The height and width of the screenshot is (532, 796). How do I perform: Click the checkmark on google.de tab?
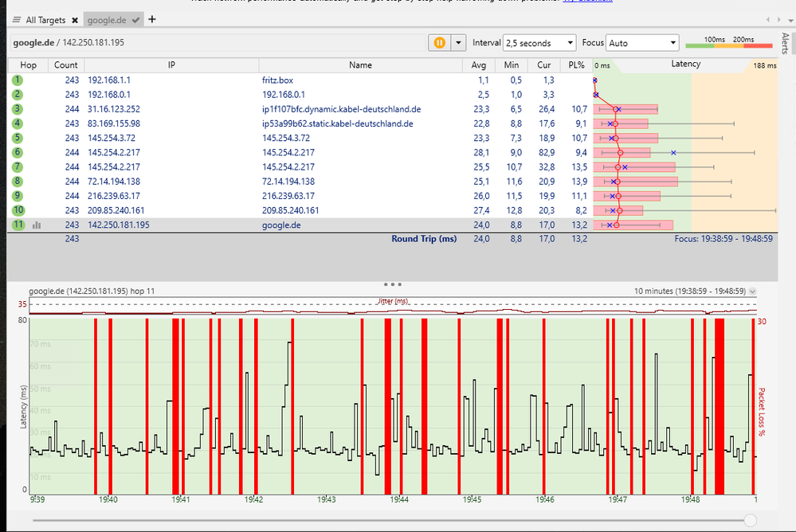click(135, 20)
